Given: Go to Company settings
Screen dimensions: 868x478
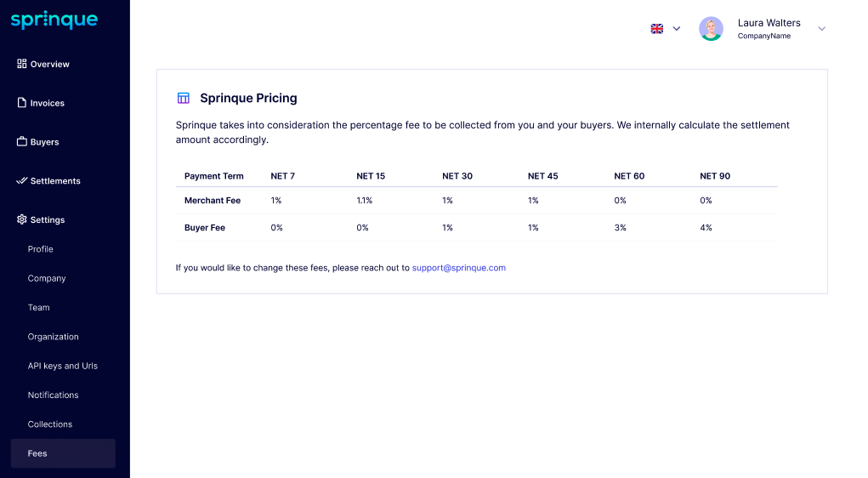Looking at the screenshot, I should click(47, 278).
